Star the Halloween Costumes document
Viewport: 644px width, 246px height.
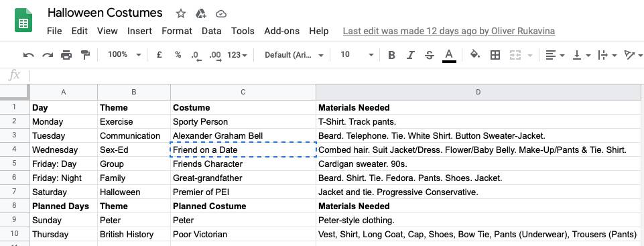(x=181, y=13)
